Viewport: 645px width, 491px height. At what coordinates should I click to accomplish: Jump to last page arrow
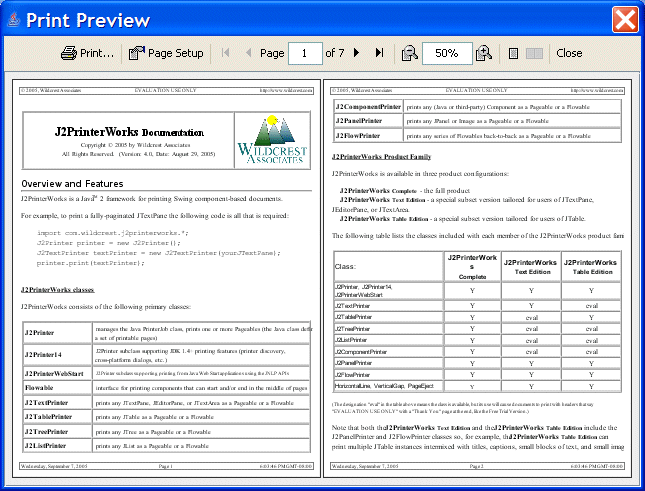379,53
